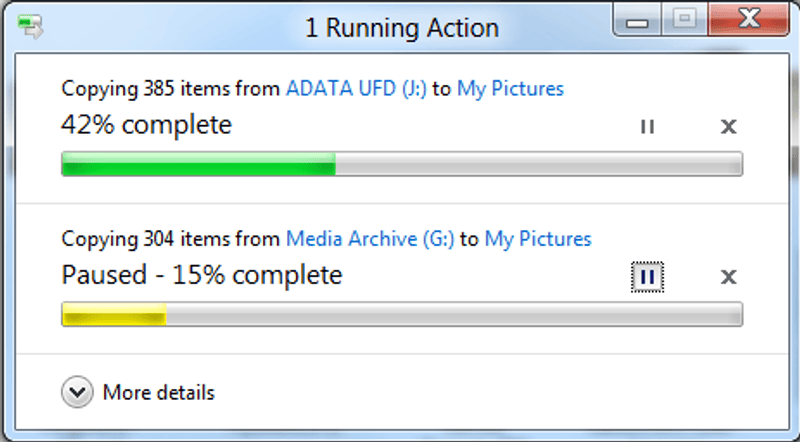Click the "Copying 304 items from" label

coord(171,239)
